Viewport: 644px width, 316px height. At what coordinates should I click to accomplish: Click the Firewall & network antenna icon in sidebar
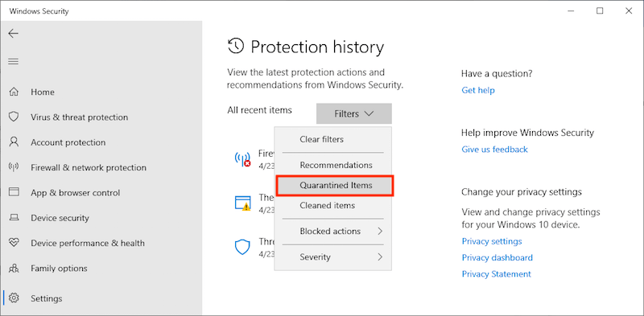tap(14, 167)
